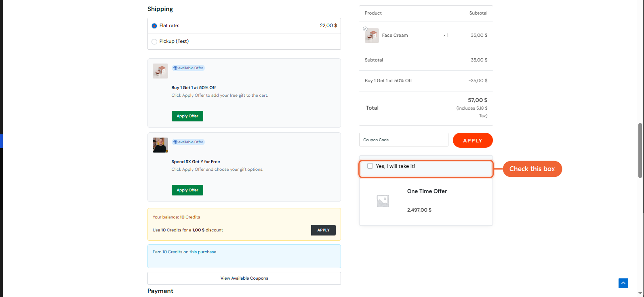Click the One Time Offer placeholder image

pos(383,201)
